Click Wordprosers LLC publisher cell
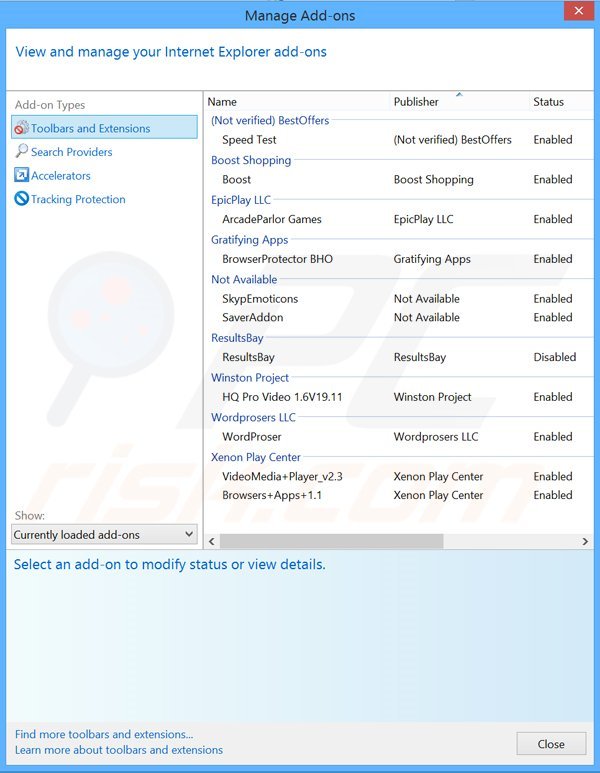 coord(436,437)
